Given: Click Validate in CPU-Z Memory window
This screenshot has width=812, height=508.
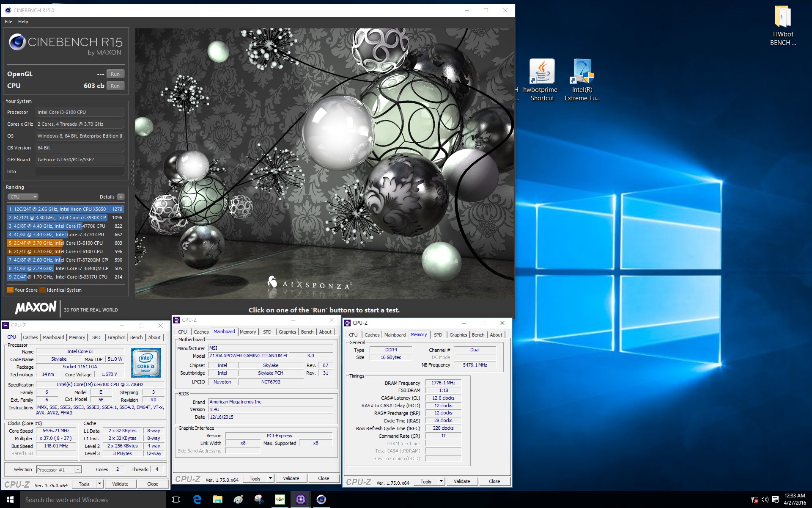Looking at the screenshot, I should tap(462, 481).
